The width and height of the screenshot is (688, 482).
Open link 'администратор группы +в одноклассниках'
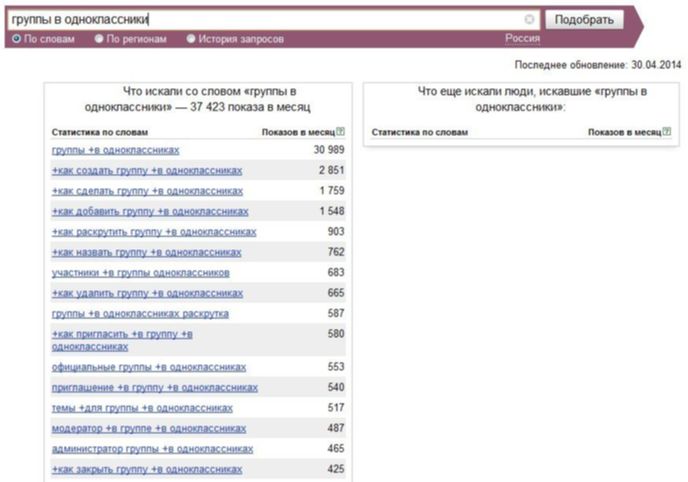[x=152, y=449]
